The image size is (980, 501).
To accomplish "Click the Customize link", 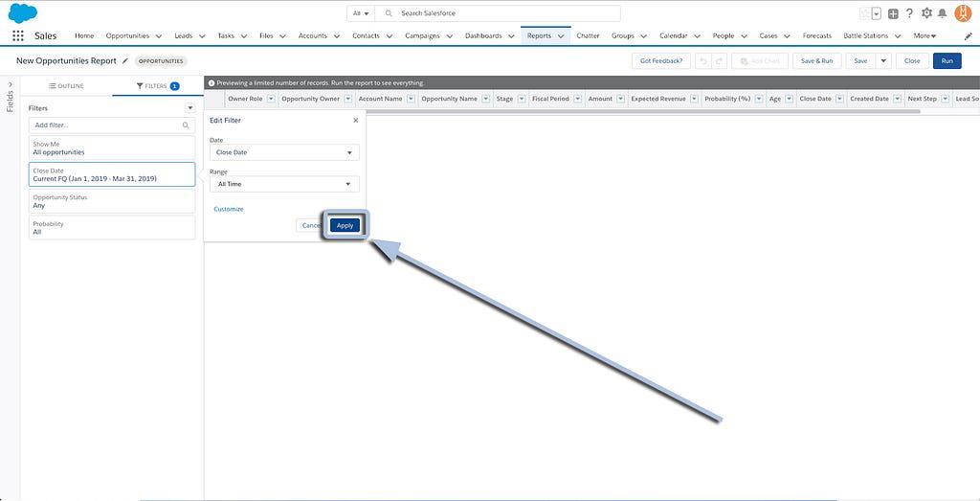I will coord(229,209).
